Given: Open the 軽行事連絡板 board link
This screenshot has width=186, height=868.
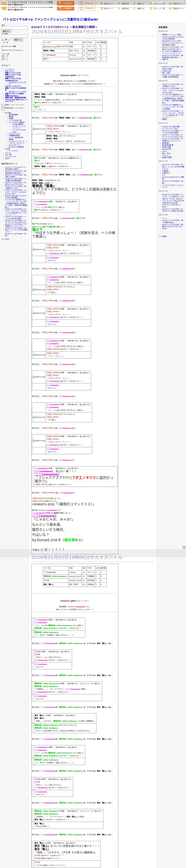Looking at the screenshot, I should 13,115.
